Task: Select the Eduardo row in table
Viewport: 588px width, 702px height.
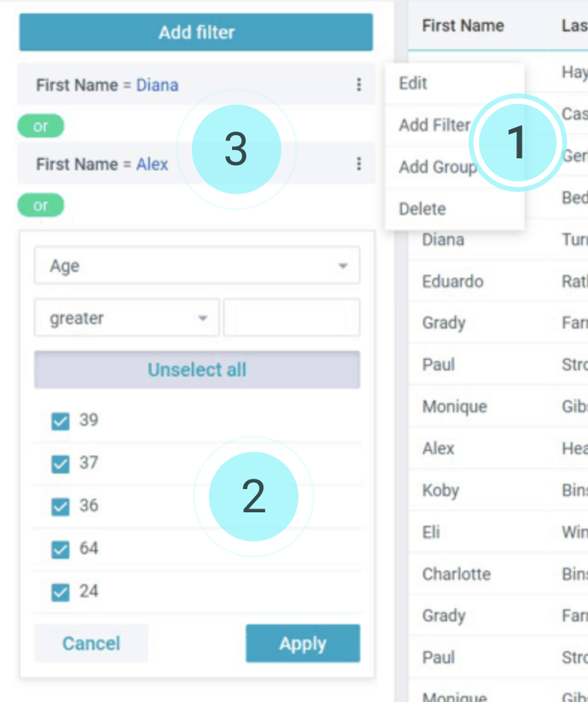Action: [453, 282]
